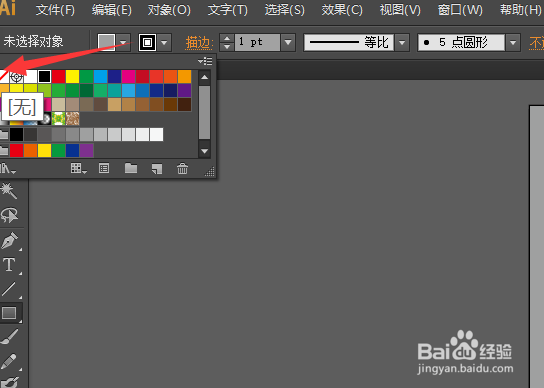Click swatches panel scroll up arrow
Viewport: 544px width, 388px height.
coord(205,77)
